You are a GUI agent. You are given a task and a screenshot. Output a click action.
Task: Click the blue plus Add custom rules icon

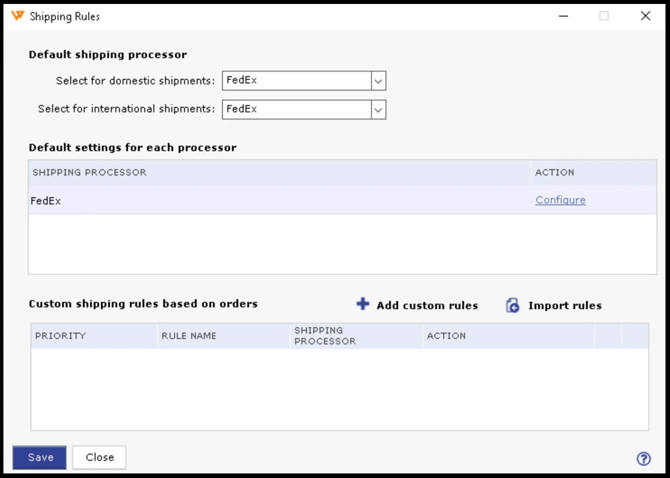[x=363, y=304]
